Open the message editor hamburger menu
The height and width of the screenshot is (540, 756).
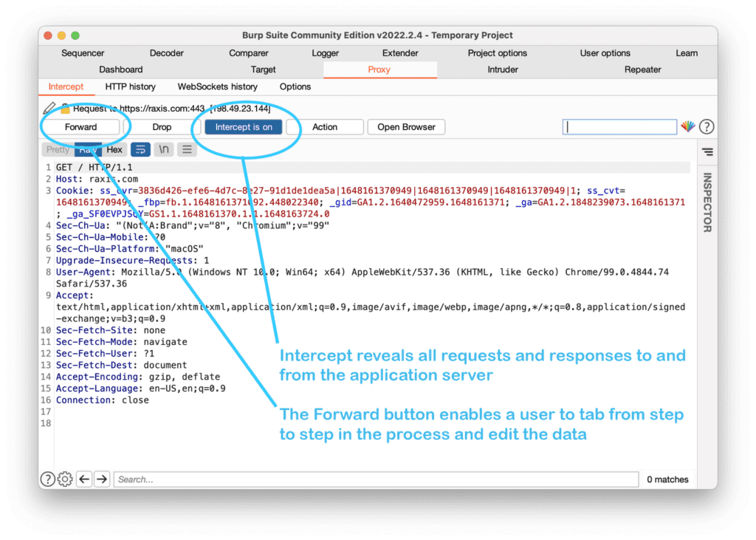point(186,149)
